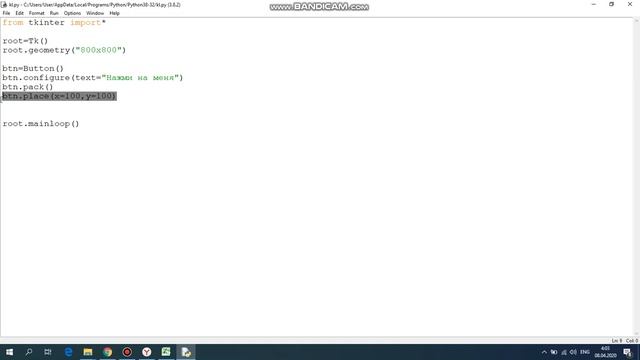The image size is (640, 360).
Task: Open network status tray icon
Action: [564, 352]
